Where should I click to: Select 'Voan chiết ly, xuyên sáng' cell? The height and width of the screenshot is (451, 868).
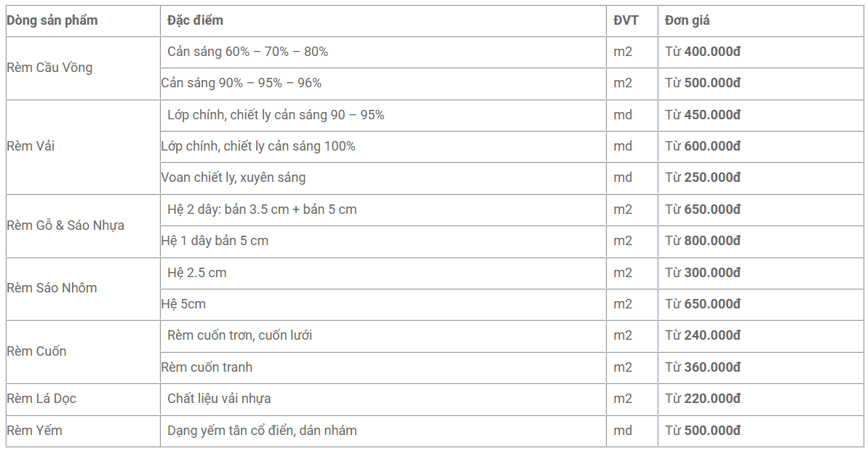[234, 177]
